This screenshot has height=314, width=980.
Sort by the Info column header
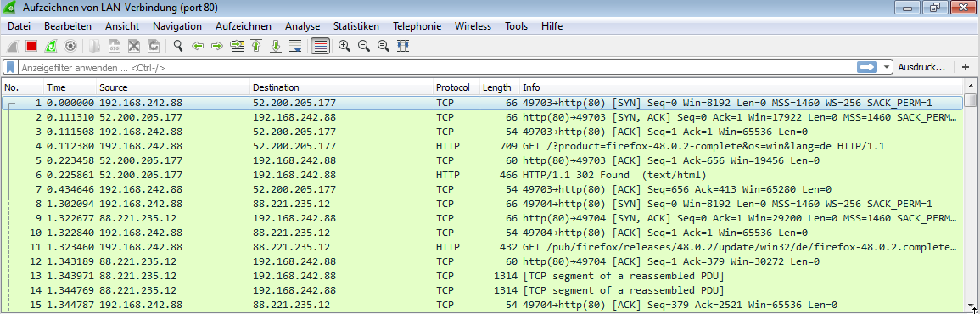click(x=742, y=87)
